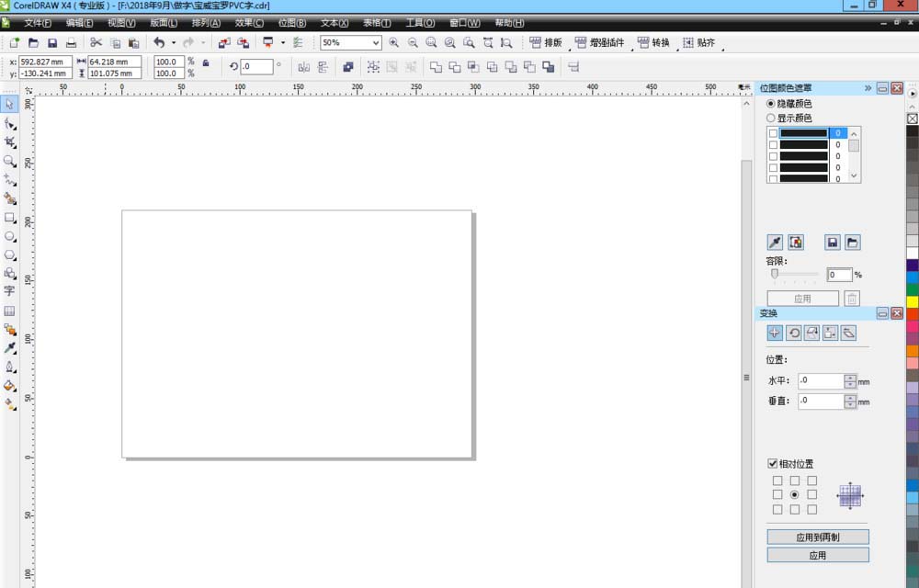
Task: Pick the Ellipse tool
Action: point(9,236)
